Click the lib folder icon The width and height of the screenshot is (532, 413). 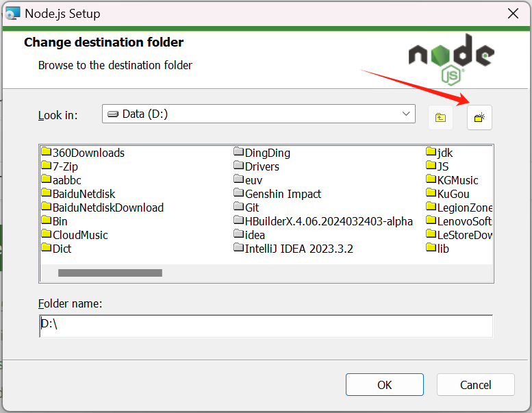(x=431, y=247)
